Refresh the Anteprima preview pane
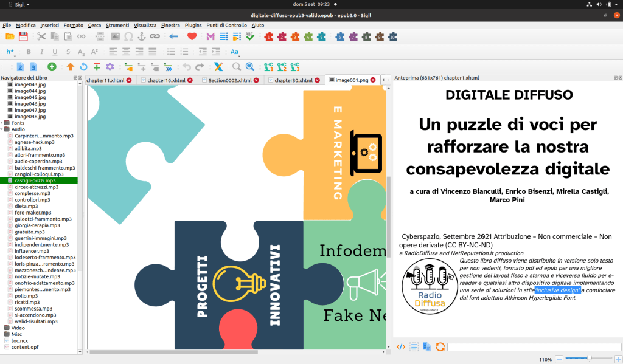The image size is (623, 364). click(440, 346)
